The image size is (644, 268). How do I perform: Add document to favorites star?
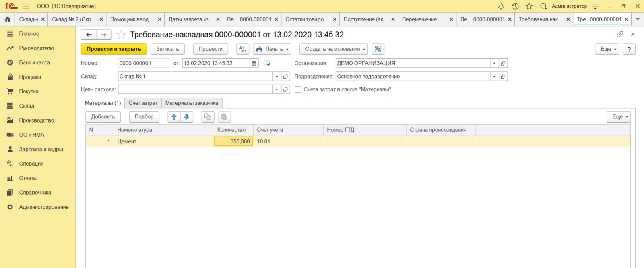[x=121, y=35]
